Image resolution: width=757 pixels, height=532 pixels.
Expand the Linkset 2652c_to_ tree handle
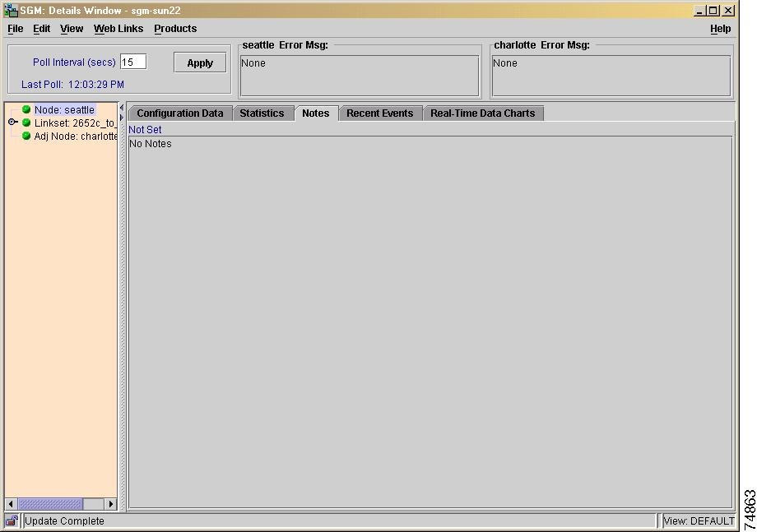click(x=13, y=123)
